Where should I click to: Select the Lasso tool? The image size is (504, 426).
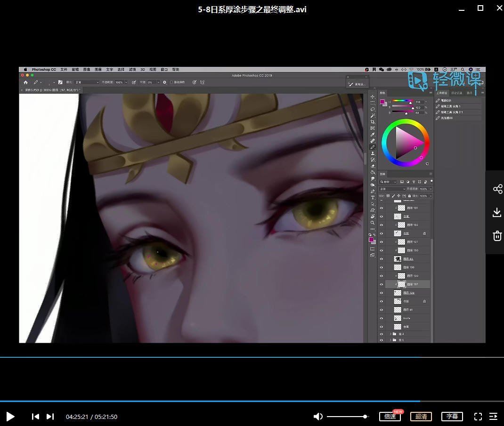[373, 109]
